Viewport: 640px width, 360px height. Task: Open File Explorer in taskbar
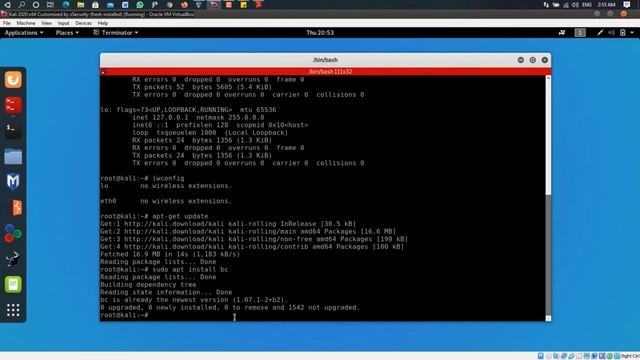80,4
